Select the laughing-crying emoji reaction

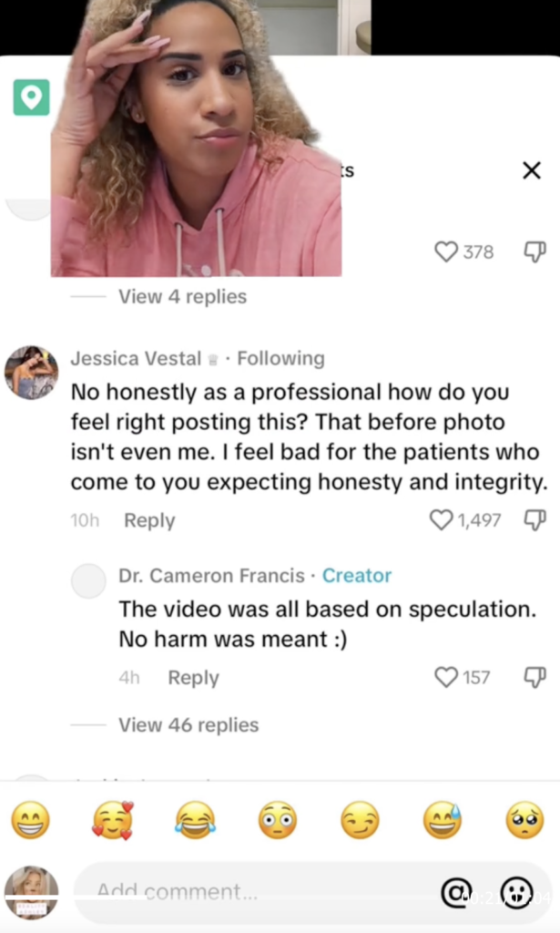(195, 822)
